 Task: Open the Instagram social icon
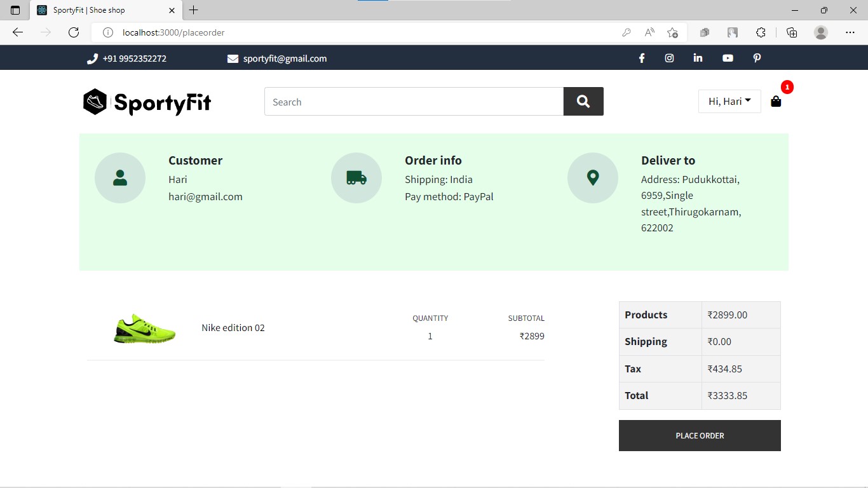click(669, 58)
